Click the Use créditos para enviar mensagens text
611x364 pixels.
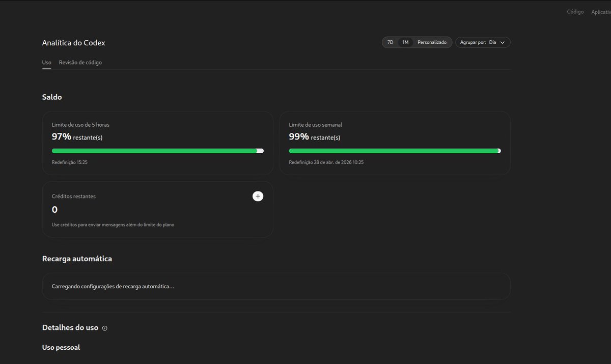pos(113,225)
